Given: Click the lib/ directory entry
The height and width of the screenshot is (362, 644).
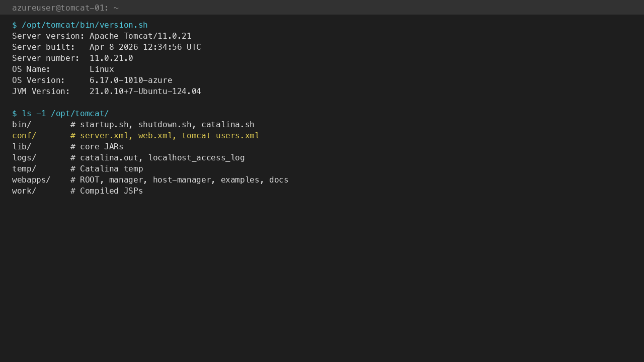Looking at the screenshot, I should pyautogui.click(x=22, y=147).
